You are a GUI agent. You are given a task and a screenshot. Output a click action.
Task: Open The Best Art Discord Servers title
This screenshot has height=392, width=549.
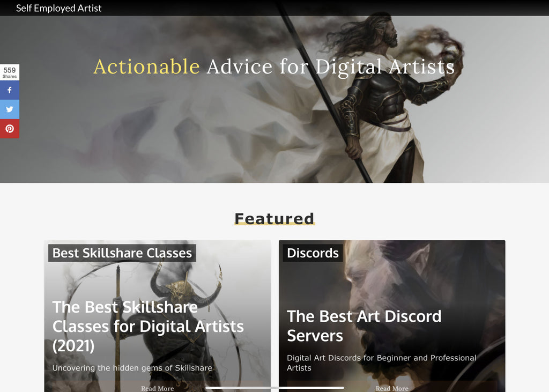coord(364,326)
